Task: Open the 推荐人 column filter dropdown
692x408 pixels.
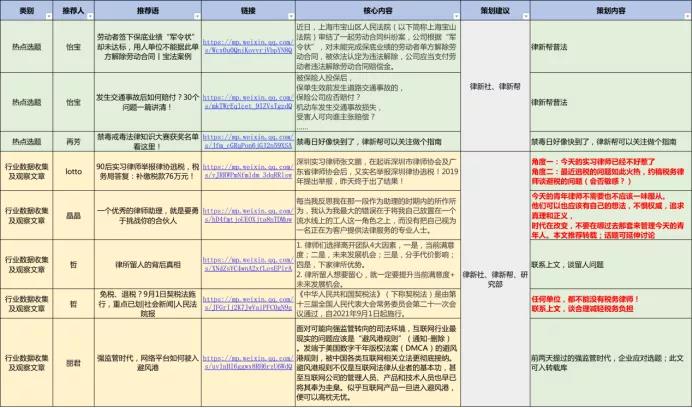Action: 90,16
